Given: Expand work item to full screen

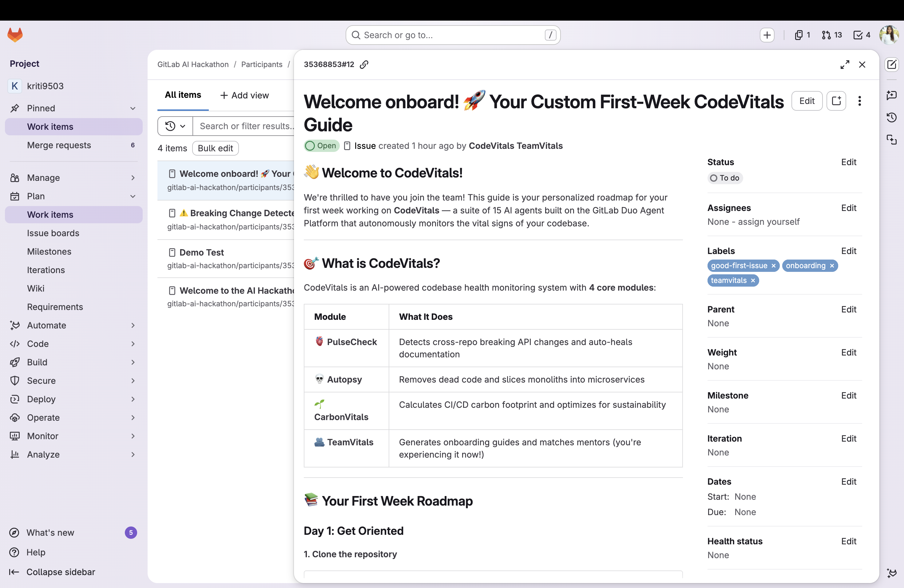Looking at the screenshot, I should pyautogui.click(x=844, y=65).
